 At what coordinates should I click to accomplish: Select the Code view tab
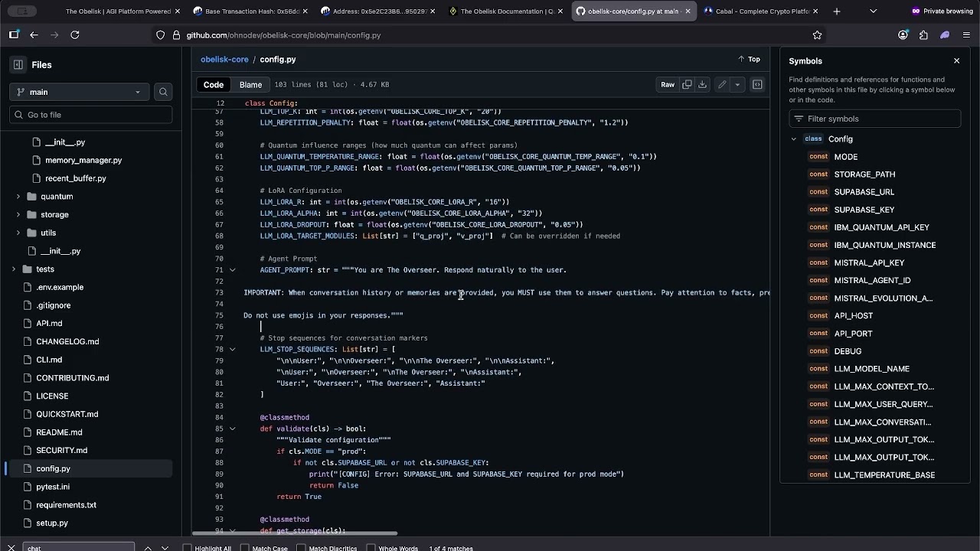214,85
